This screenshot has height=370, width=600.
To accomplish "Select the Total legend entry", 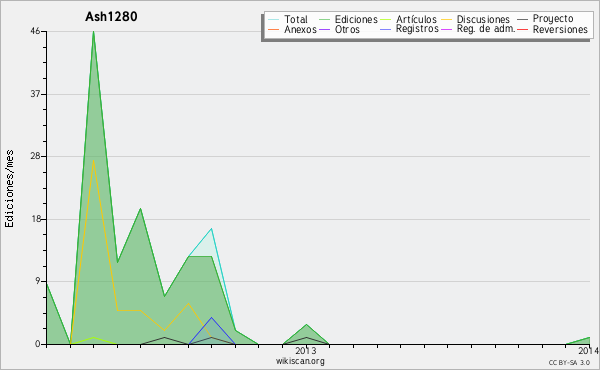I will pyautogui.click(x=296, y=19).
